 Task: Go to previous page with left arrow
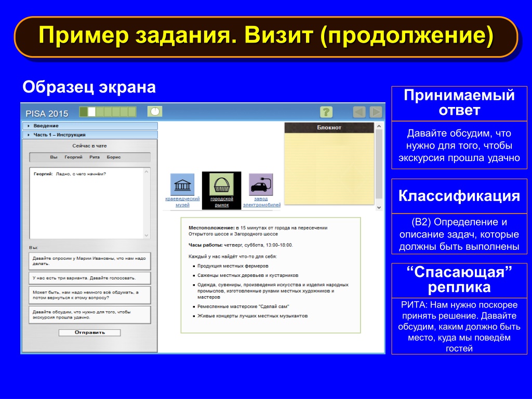pyautogui.click(x=360, y=112)
